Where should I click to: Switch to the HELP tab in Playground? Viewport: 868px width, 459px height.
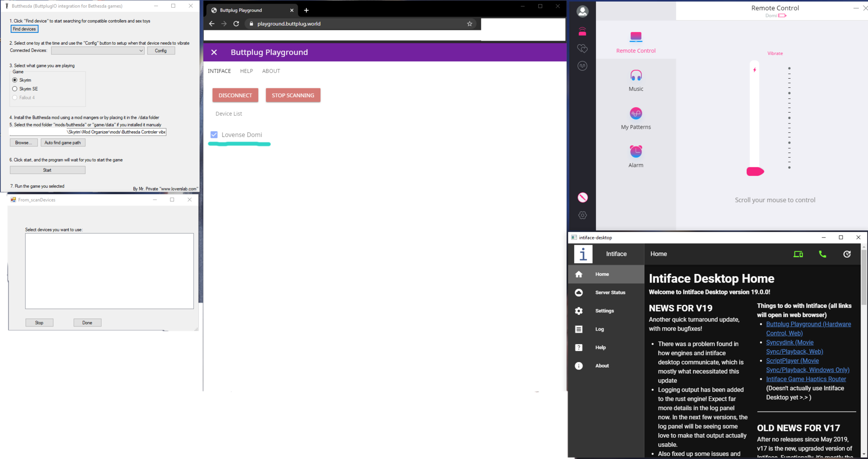point(246,71)
